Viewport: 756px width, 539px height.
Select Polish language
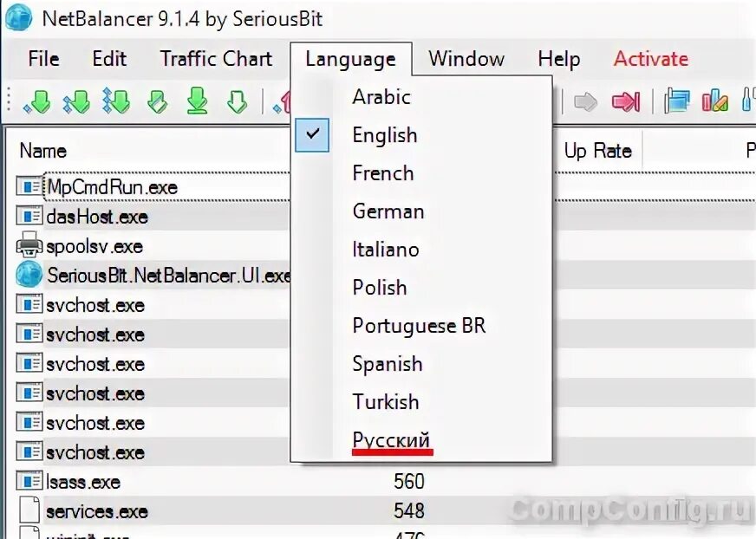point(422,288)
